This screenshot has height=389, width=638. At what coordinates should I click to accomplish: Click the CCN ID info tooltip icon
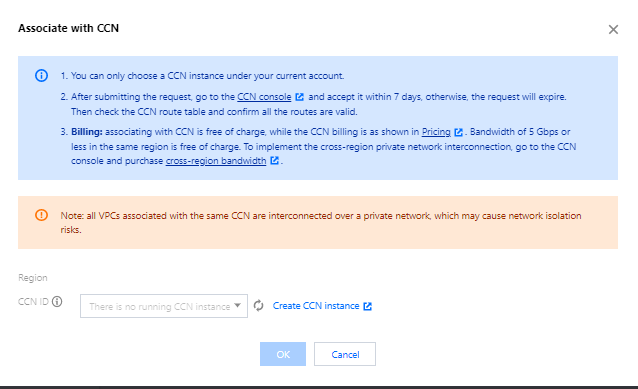(57, 302)
